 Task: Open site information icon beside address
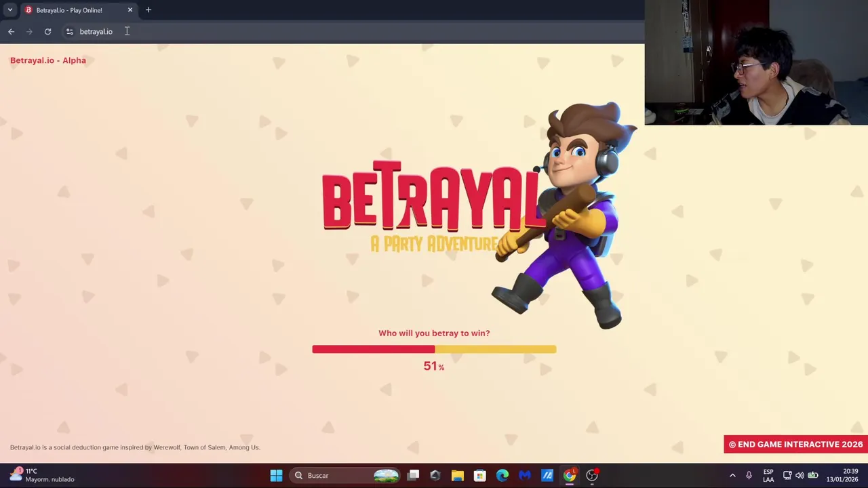tap(69, 32)
